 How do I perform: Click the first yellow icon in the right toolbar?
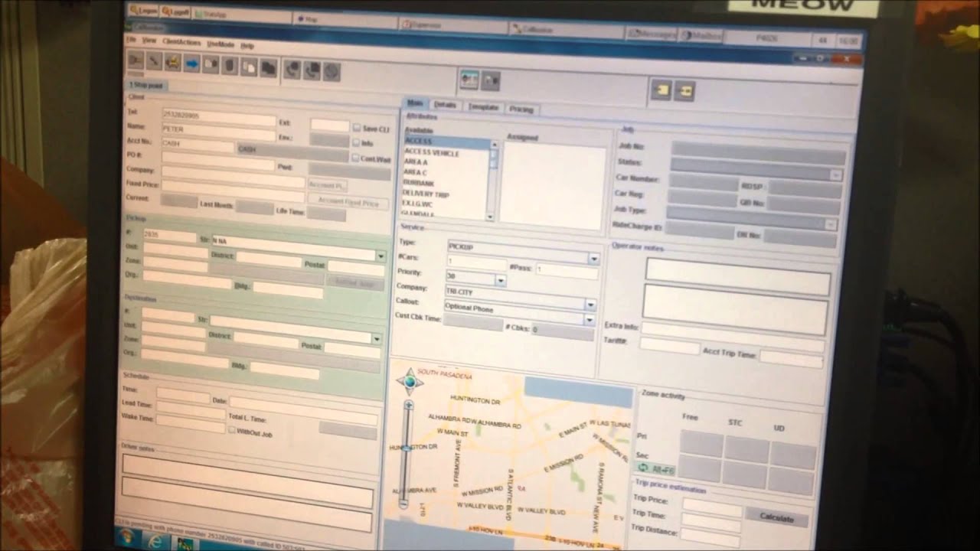tap(661, 90)
